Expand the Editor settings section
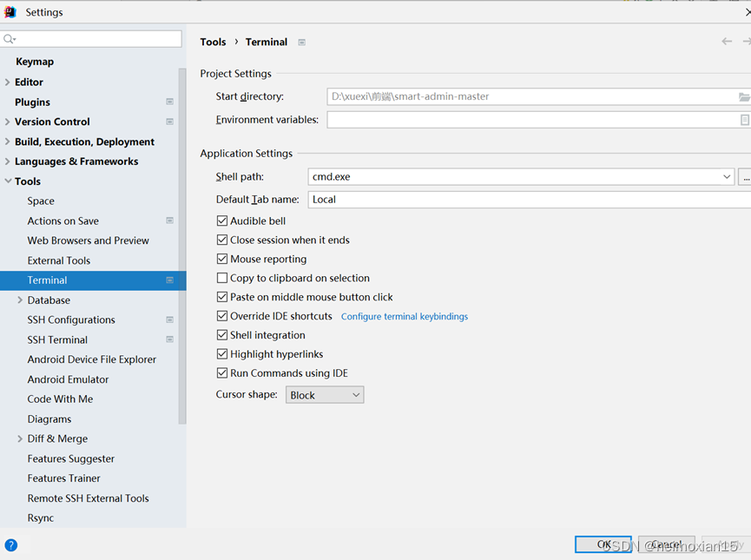The image size is (751, 560). pyautogui.click(x=8, y=82)
